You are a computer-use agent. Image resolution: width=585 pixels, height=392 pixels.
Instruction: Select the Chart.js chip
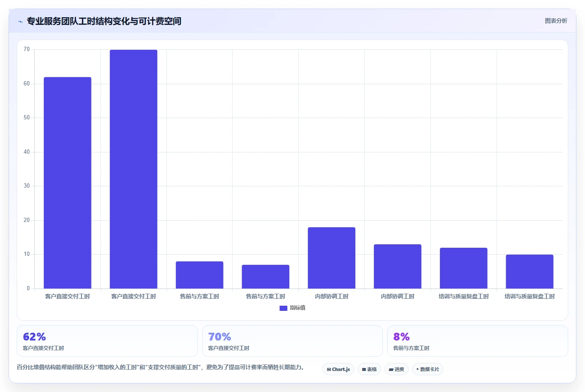click(x=338, y=369)
